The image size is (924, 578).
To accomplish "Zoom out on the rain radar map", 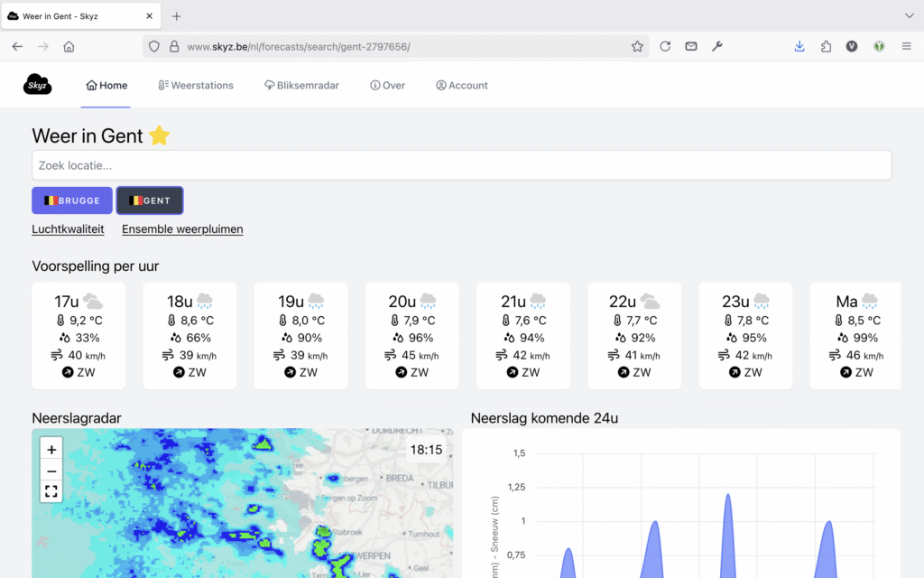I will coord(51,471).
